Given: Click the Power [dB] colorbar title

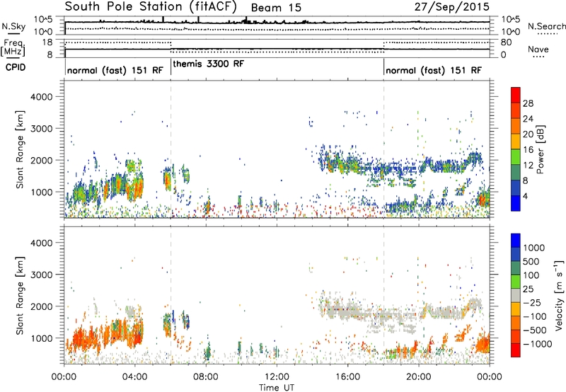Looking at the screenshot, I should coord(540,149).
